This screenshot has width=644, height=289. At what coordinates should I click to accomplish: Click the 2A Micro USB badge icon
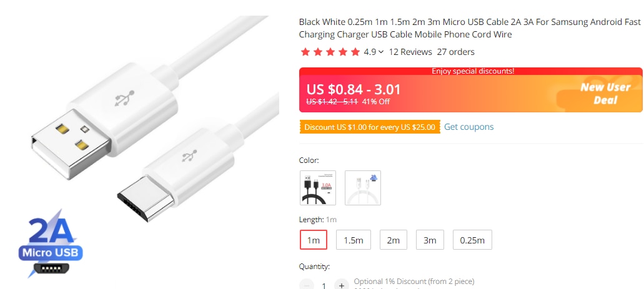pyautogui.click(x=50, y=244)
